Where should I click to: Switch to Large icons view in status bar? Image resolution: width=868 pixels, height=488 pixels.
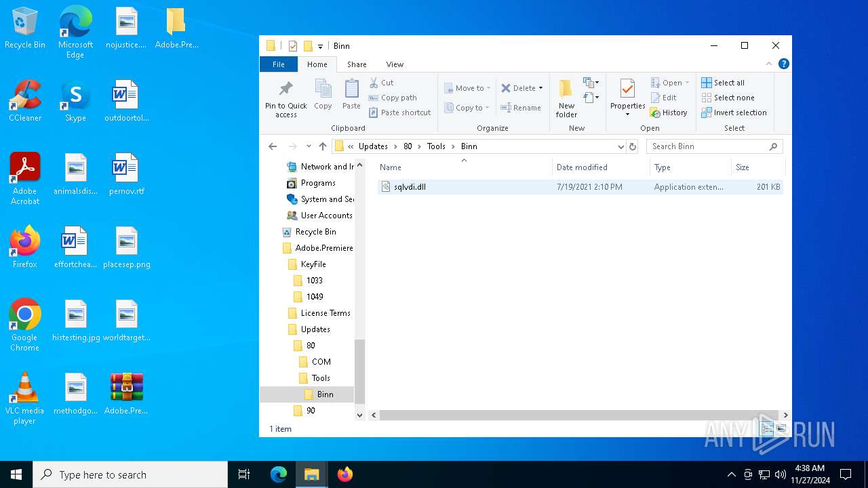(x=781, y=428)
